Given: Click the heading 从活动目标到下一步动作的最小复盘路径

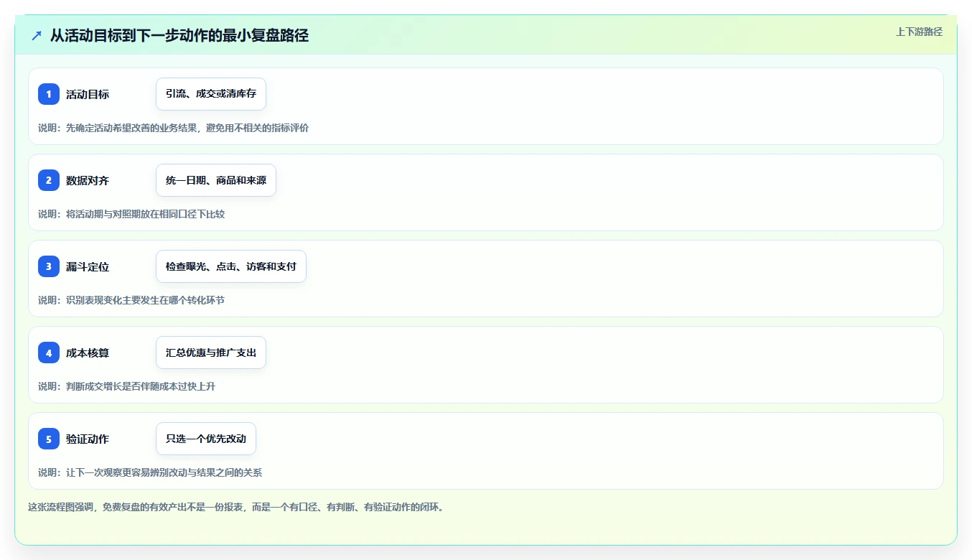Looking at the screenshot, I should click(179, 35).
